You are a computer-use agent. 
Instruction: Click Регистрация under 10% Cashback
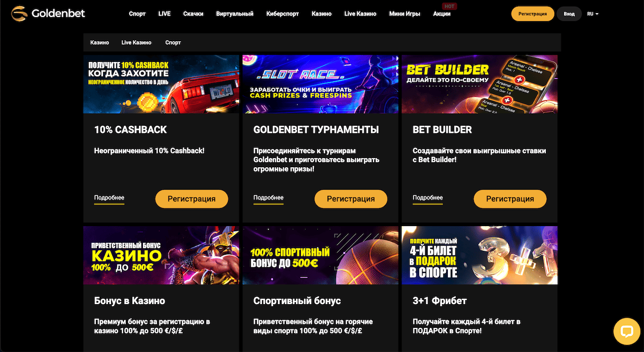click(191, 199)
